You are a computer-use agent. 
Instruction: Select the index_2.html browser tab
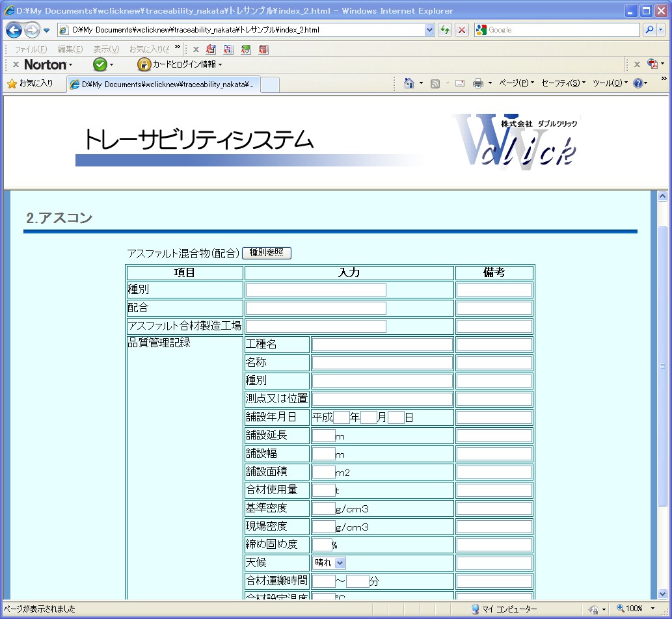(163, 85)
